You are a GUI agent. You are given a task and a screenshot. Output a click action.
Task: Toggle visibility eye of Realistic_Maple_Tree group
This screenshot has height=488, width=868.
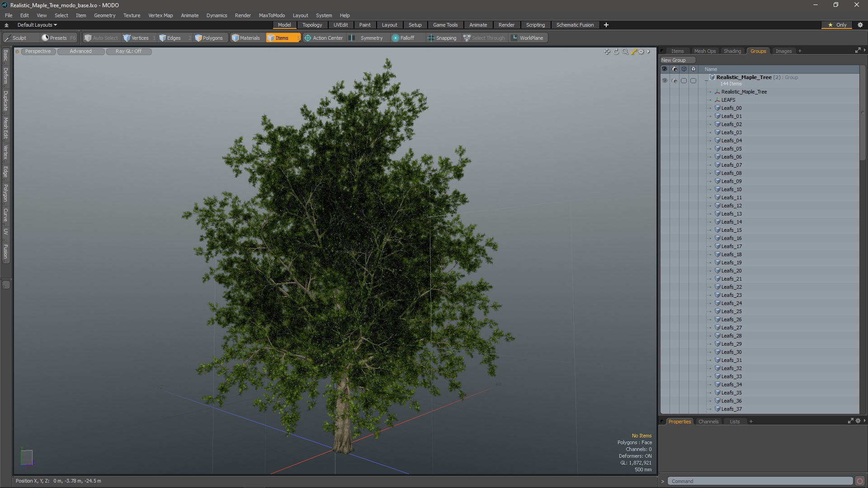click(664, 80)
